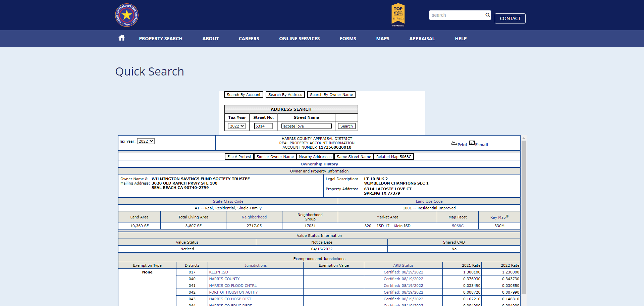Image resolution: width=644 pixels, height=306 pixels.
Task: Select Search By Address tab
Action: (x=285, y=95)
